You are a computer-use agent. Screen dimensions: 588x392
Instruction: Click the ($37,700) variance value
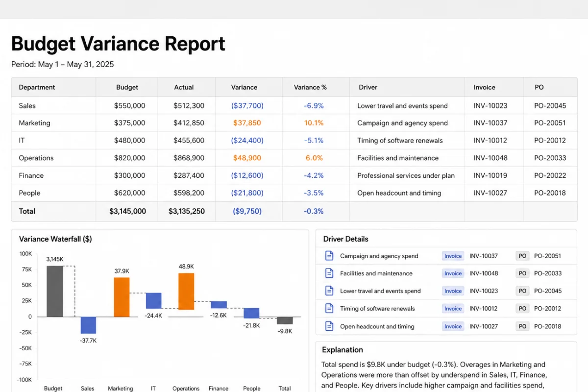pyautogui.click(x=247, y=105)
